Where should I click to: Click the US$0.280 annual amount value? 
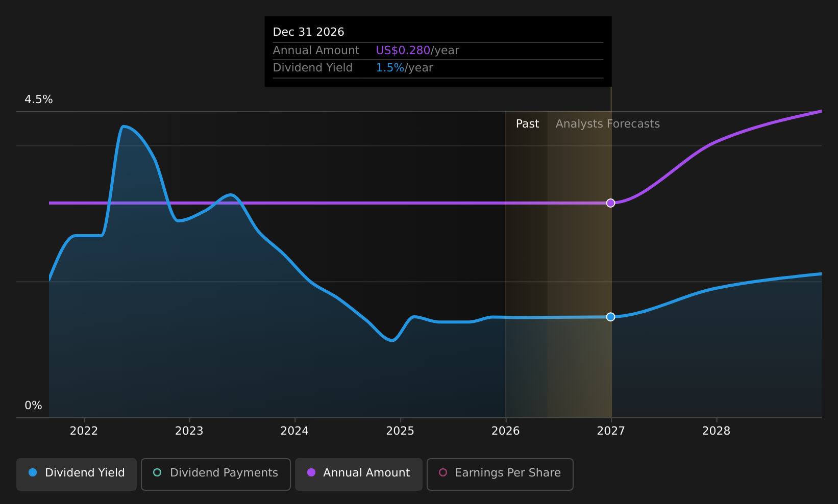tap(403, 51)
